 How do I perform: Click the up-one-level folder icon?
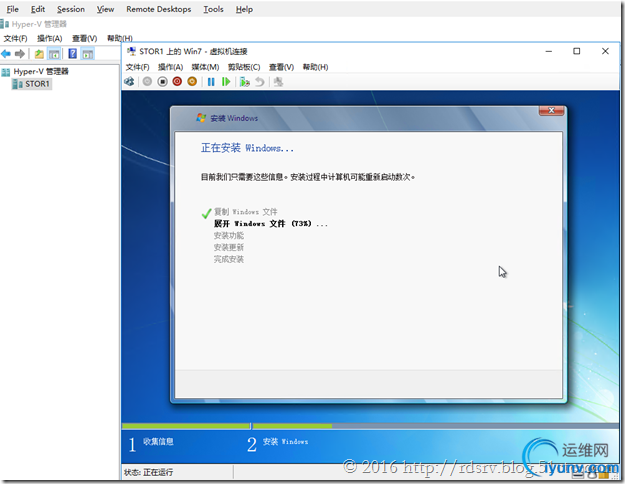(x=39, y=53)
